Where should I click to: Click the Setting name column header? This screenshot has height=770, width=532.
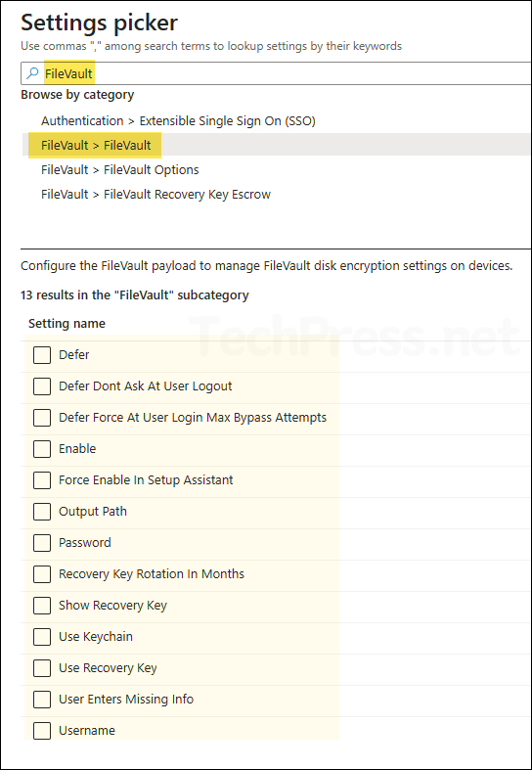point(66,324)
